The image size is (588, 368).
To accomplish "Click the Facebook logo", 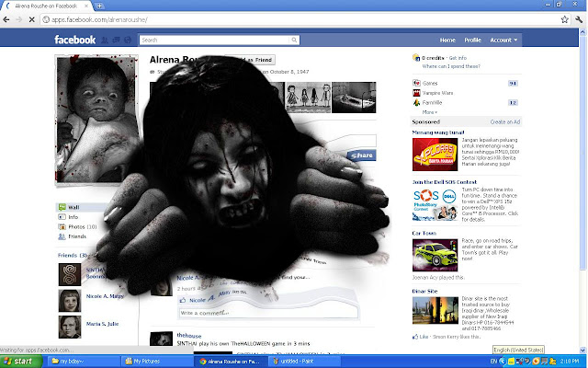I will point(75,40).
